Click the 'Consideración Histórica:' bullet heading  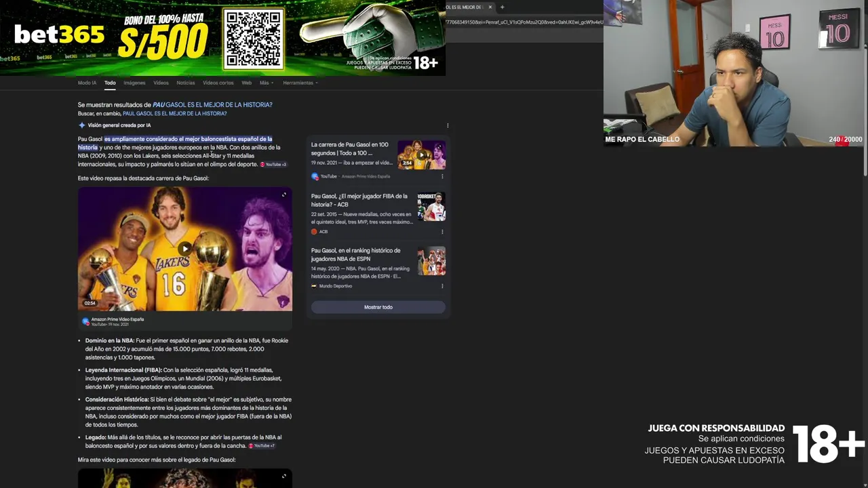[x=117, y=400]
